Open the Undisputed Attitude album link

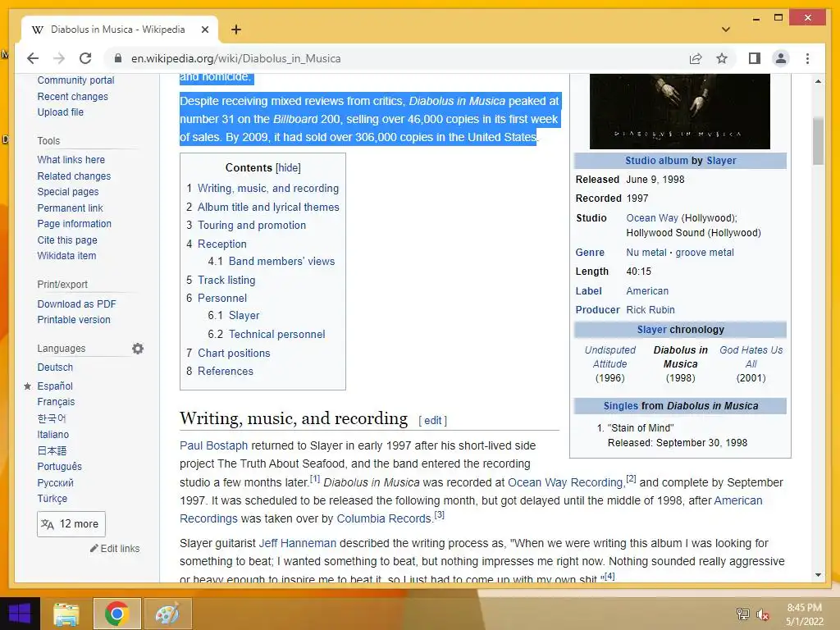609,357
